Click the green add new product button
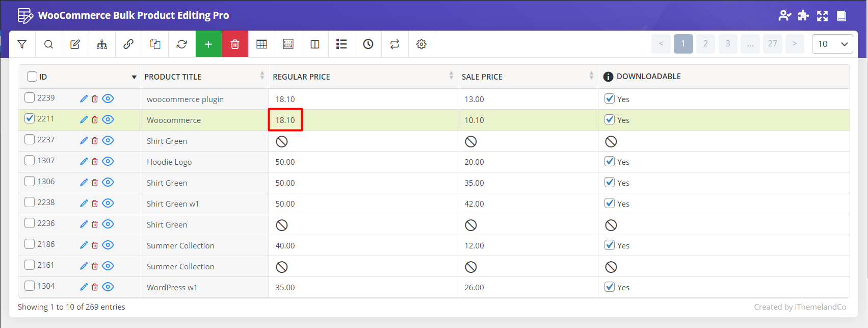Image resolution: width=868 pixels, height=328 pixels. pos(208,44)
